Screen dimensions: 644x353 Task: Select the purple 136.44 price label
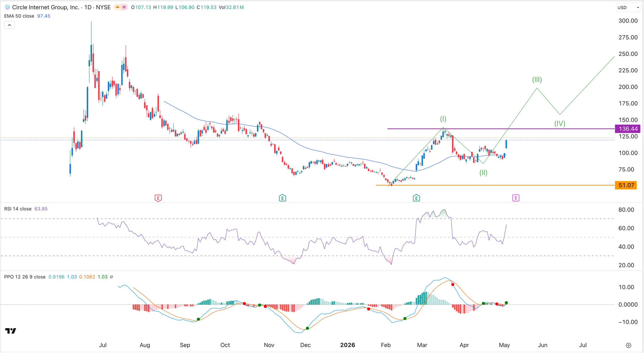pos(628,129)
